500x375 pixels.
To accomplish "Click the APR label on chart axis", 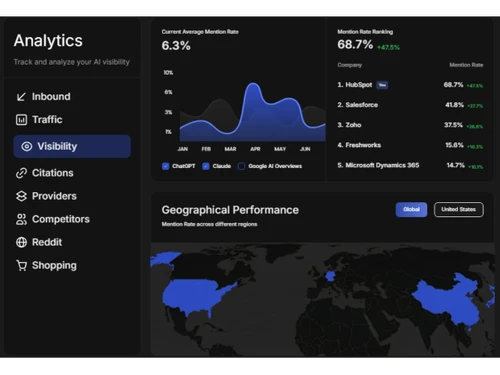I will point(255,149).
